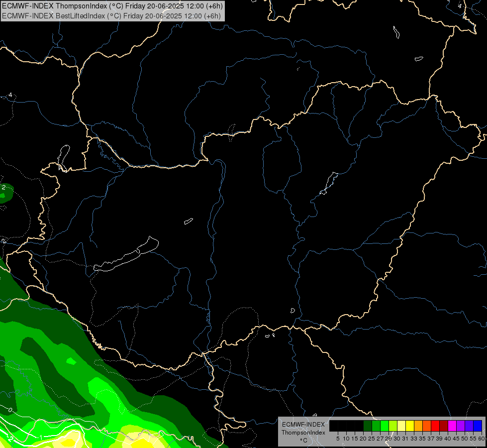Click the legend tick value 20
This screenshot has height=448, width=487.
point(363,439)
